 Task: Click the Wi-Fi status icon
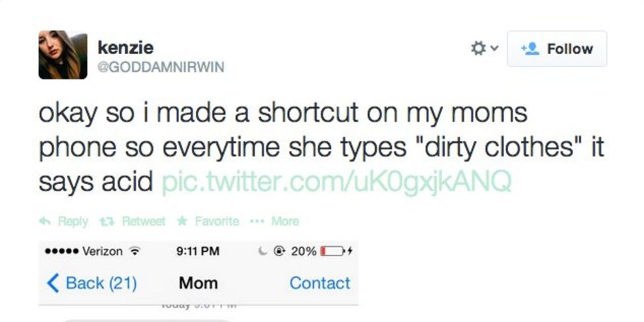[137, 252]
